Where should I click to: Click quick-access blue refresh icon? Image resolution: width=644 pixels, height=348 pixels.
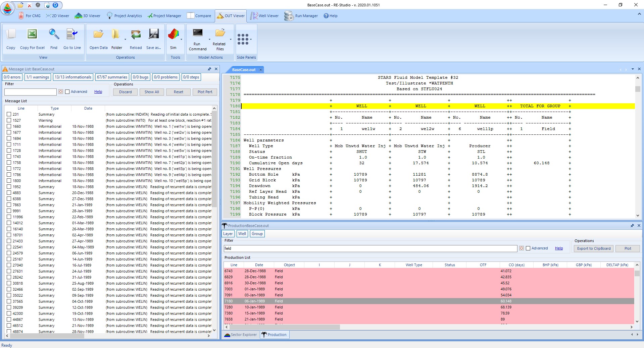click(56, 5)
